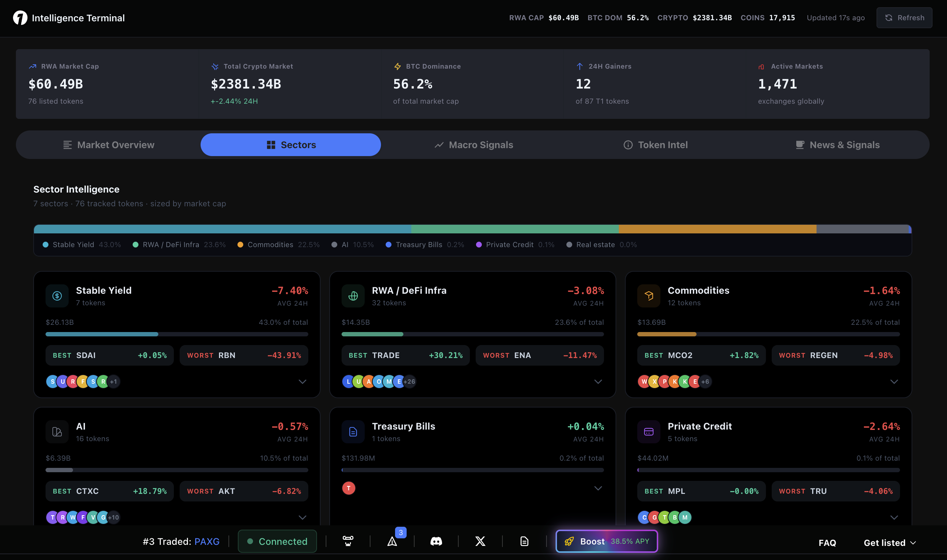Click the RWA / DeFi Infra globe icon
The width and height of the screenshot is (947, 560).
[x=353, y=296]
